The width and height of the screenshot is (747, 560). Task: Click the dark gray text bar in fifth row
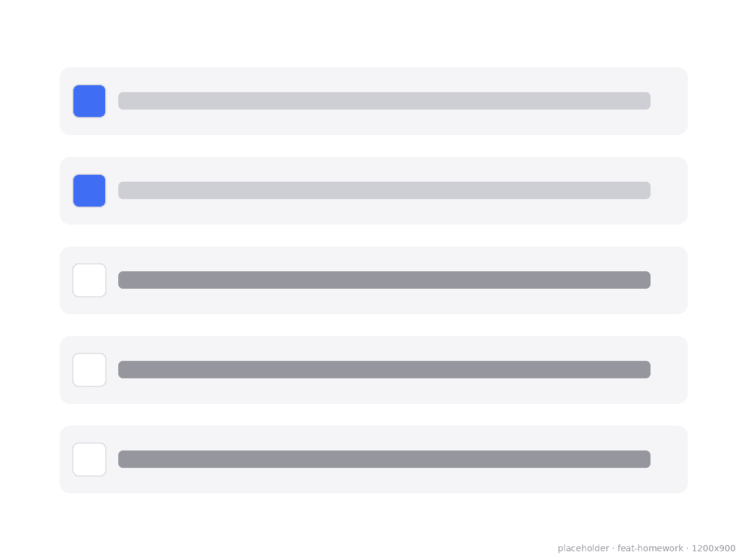pyautogui.click(x=384, y=459)
